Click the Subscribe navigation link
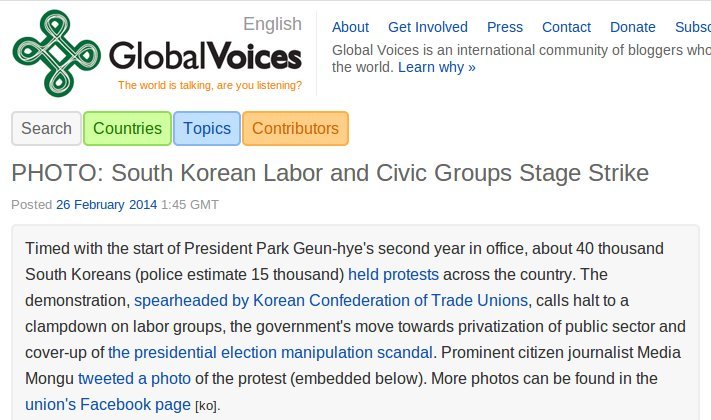This screenshot has height=420, width=711. click(x=693, y=27)
